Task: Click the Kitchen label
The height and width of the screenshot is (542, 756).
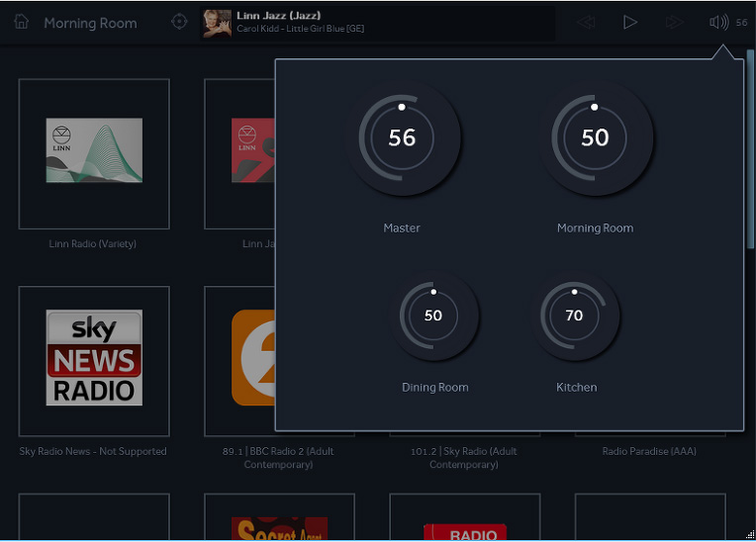Action: coord(576,388)
